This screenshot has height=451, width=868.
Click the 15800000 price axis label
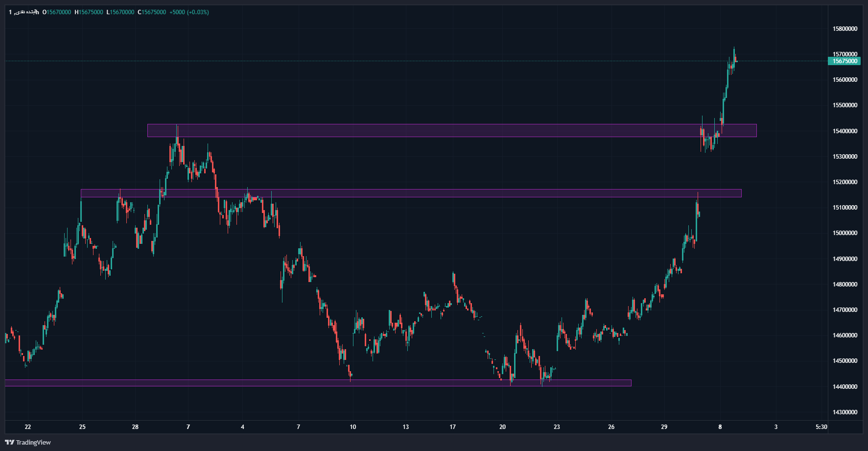tap(845, 29)
